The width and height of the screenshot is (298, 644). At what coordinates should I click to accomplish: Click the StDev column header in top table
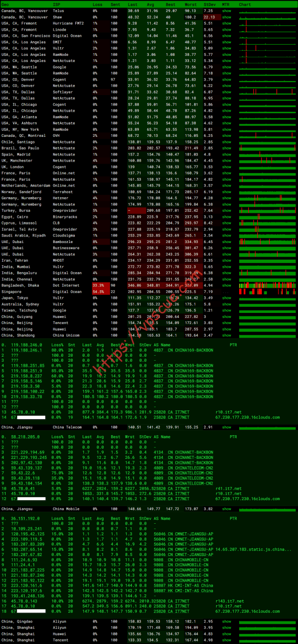209,4
